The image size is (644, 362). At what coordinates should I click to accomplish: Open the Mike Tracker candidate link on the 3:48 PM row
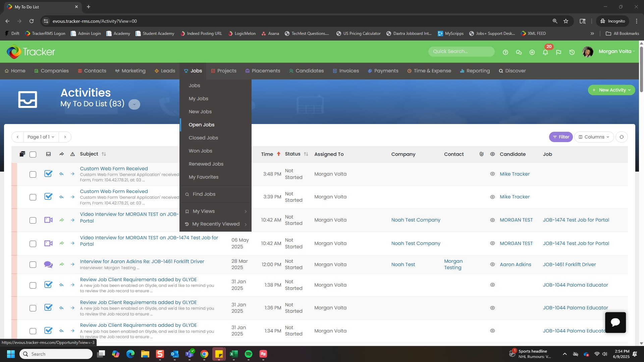[515, 174]
